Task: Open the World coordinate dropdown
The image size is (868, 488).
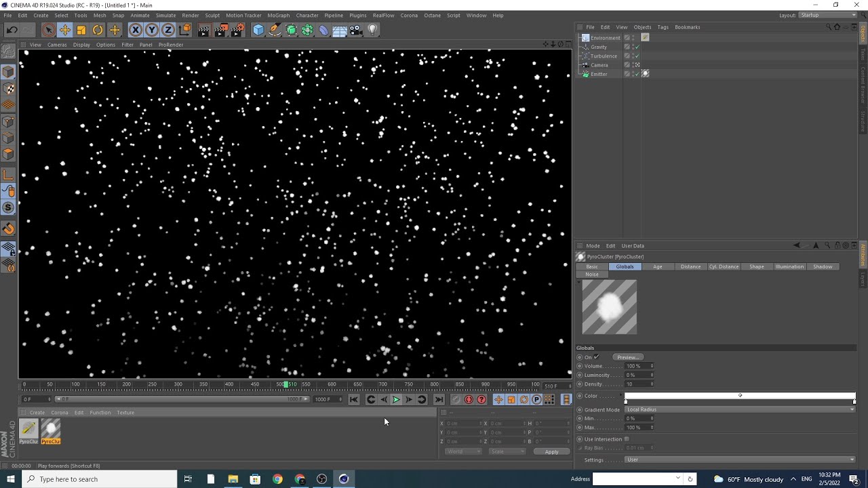Action: (463, 451)
